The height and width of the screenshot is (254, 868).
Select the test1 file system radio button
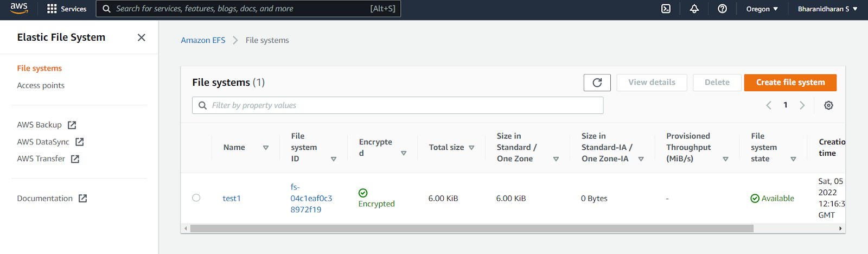(196, 198)
